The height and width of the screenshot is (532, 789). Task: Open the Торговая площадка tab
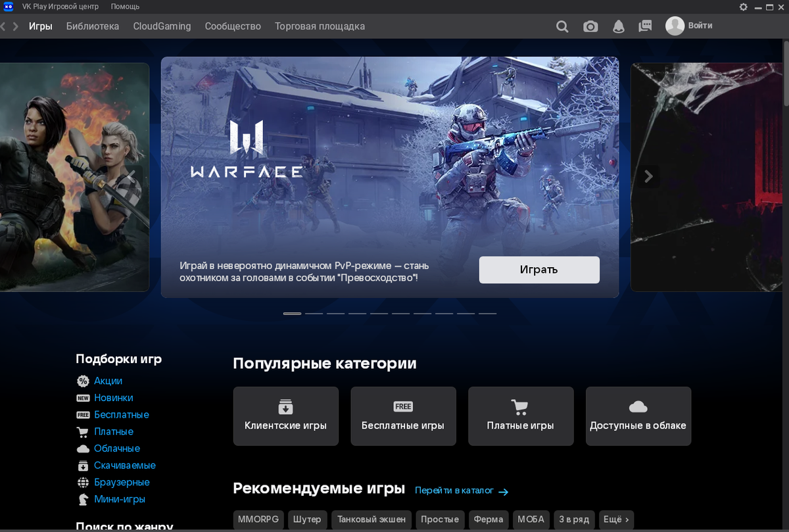[320, 26]
